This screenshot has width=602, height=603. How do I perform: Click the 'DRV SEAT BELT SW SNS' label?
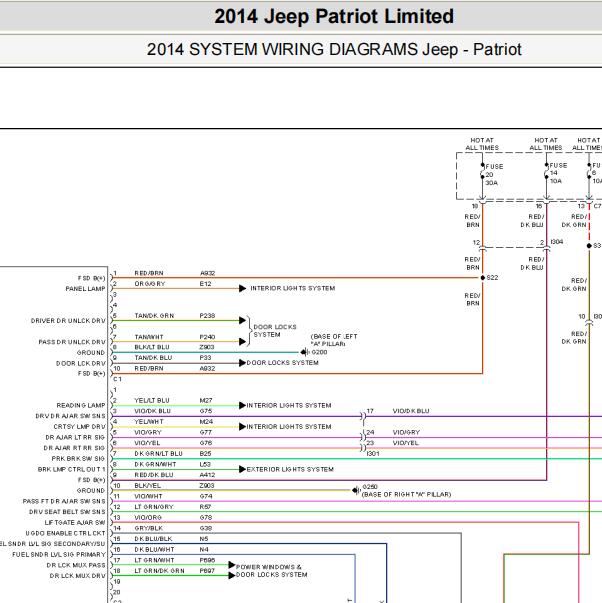(x=67, y=512)
